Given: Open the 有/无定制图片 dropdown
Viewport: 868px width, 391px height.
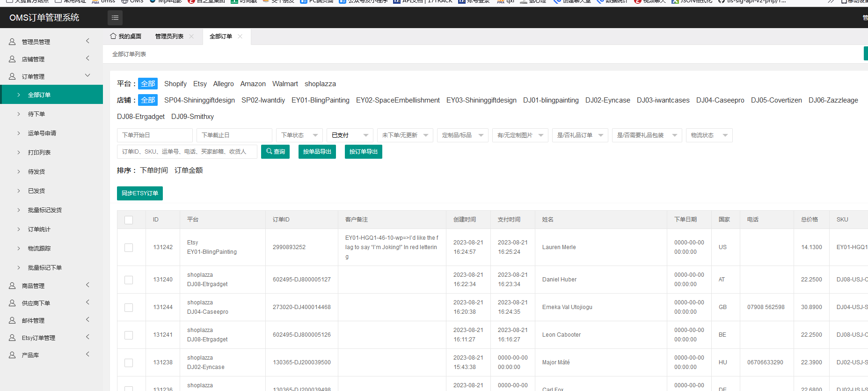Looking at the screenshot, I should [x=520, y=135].
